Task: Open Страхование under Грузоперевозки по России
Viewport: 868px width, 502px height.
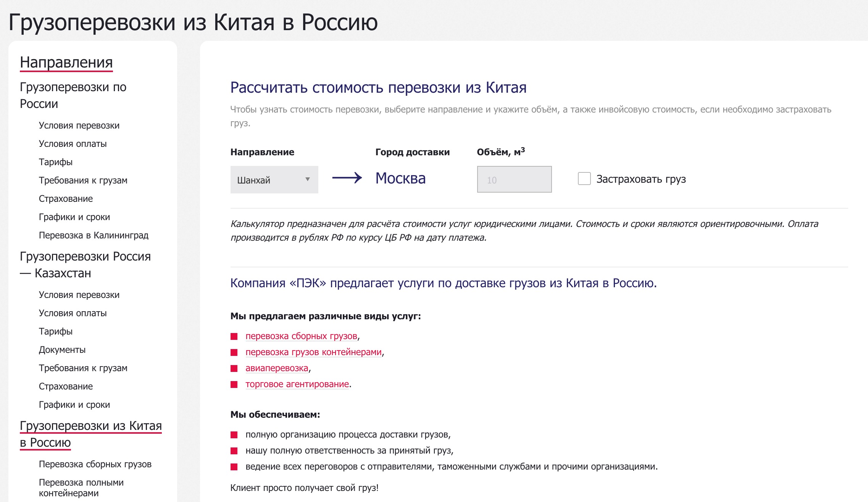Action: click(66, 199)
